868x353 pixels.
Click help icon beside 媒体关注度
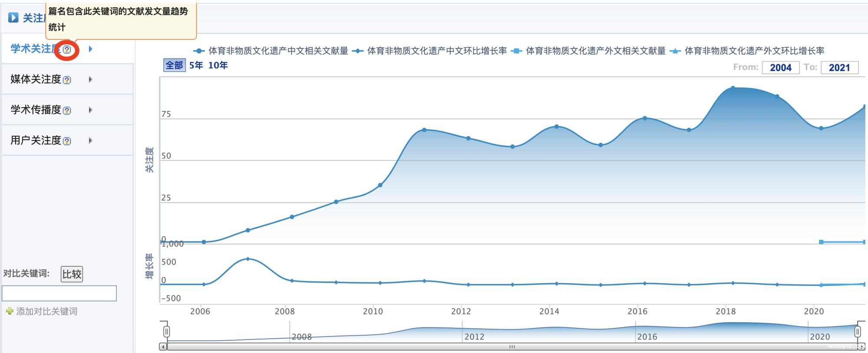click(67, 80)
